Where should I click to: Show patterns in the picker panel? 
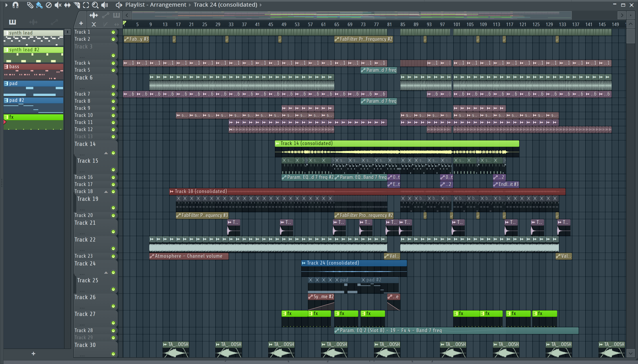12,22
